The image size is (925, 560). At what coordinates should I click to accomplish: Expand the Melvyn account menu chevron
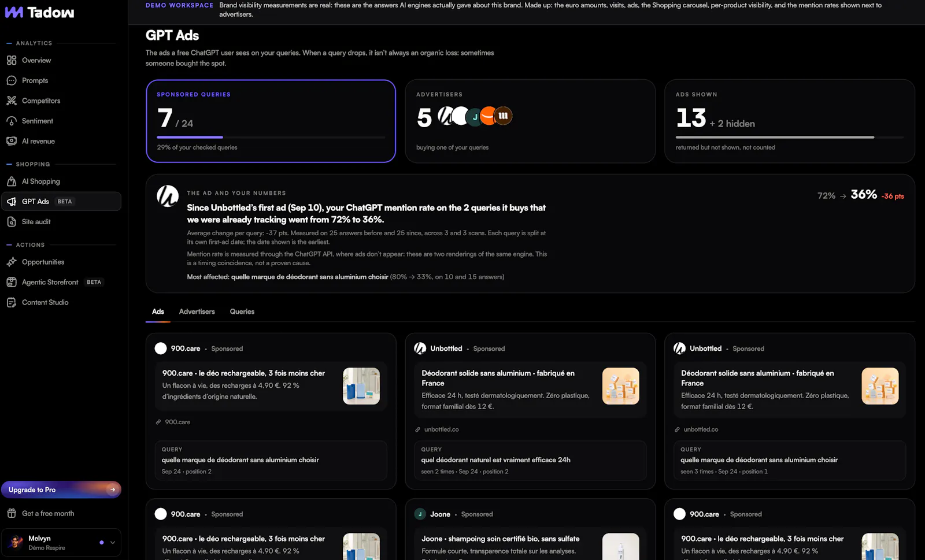(x=113, y=543)
